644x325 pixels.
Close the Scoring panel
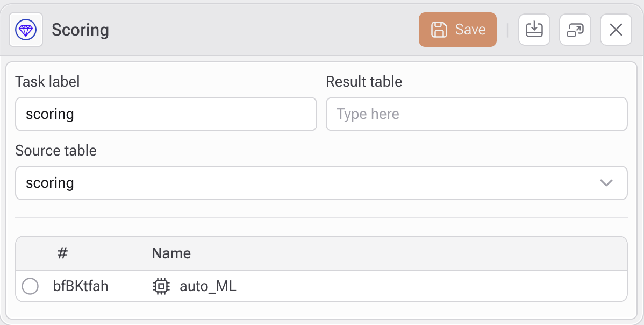pyautogui.click(x=616, y=30)
